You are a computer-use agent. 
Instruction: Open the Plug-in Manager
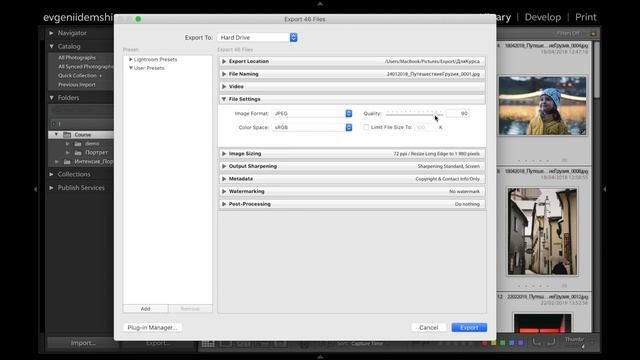click(x=152, y=327)
